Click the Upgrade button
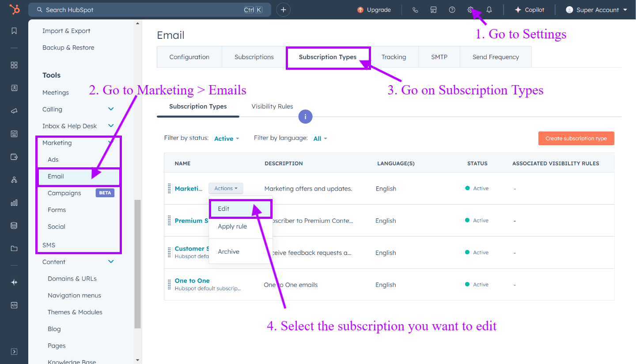This screenshot has height=364, width=636. tap(374, 10)
